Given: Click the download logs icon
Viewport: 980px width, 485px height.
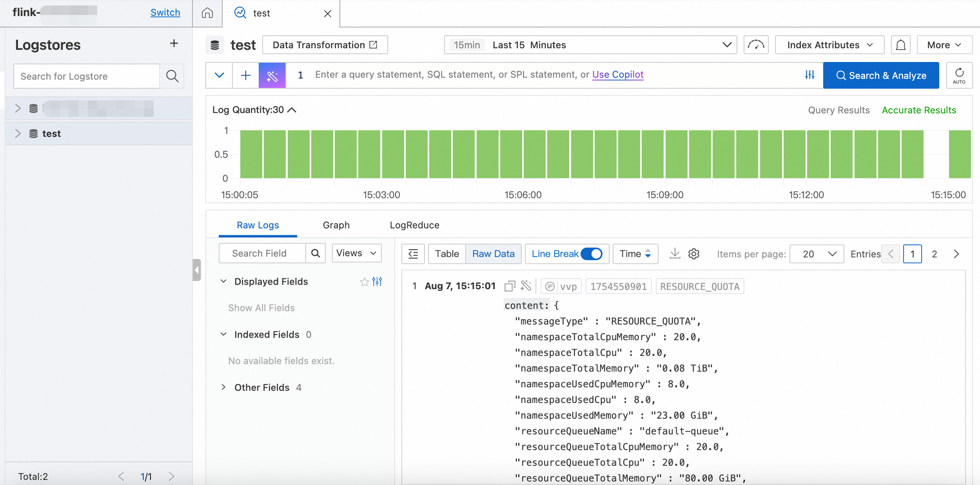Looking at the screenshot, I should click(675, 253).
